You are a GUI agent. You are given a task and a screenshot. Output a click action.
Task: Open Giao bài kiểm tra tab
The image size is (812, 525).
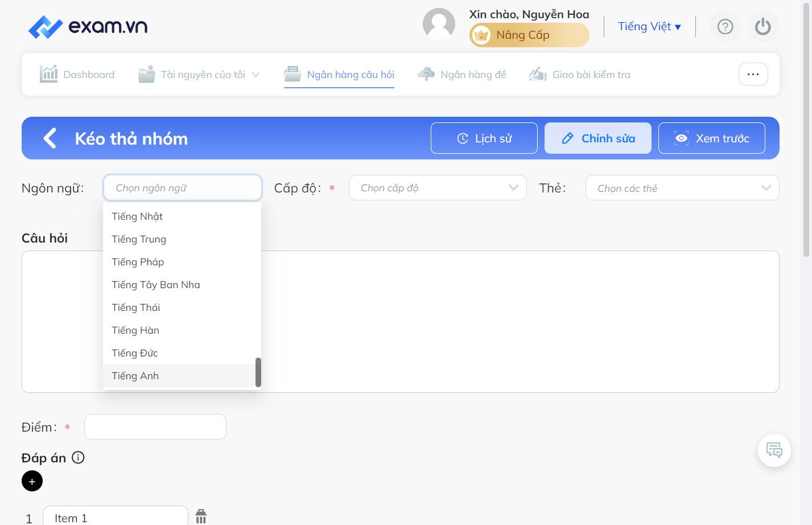579,75
